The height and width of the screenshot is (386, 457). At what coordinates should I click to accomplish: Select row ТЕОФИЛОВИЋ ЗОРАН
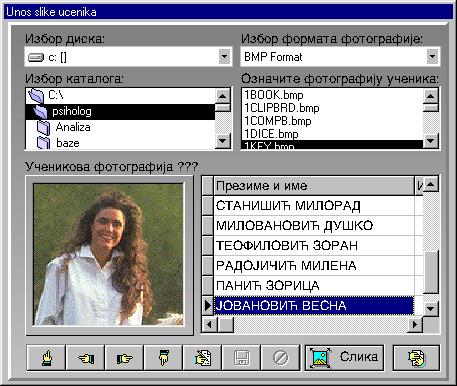coord(313,246)
